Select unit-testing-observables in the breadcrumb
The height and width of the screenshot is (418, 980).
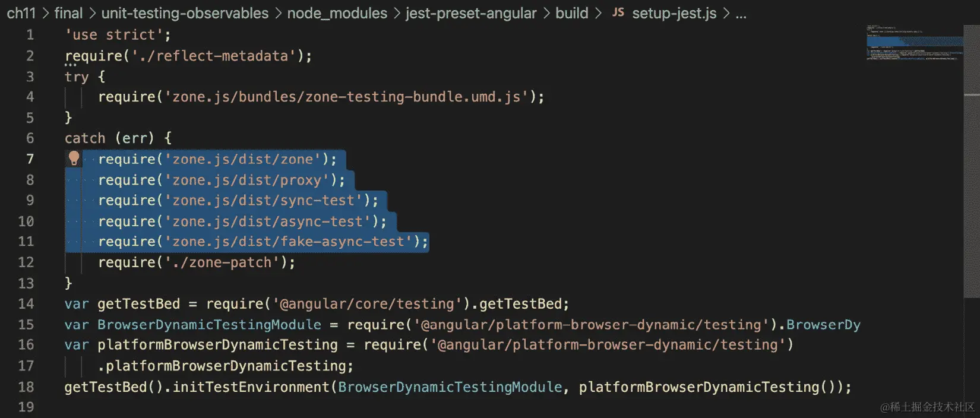tap(185, 13)
